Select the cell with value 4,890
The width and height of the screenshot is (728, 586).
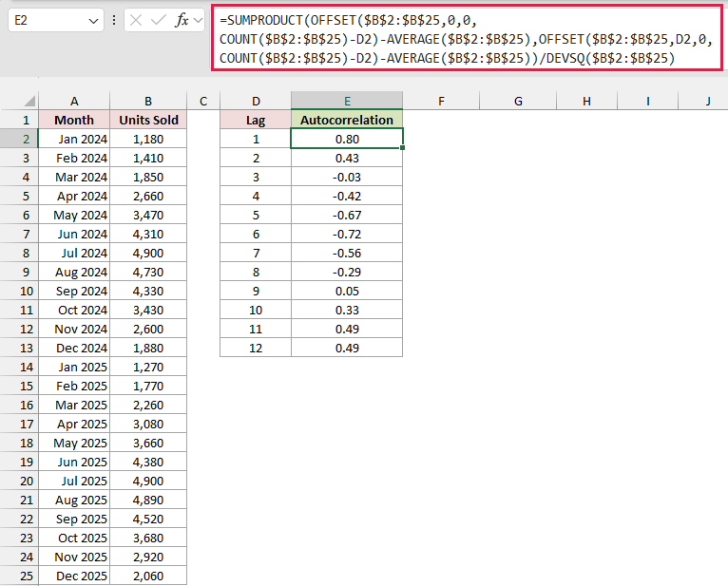click(148, 501)
